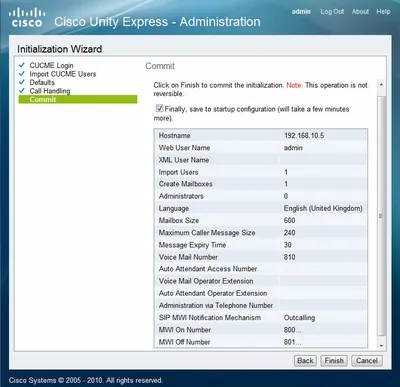This screenshot has width=400, height=387.
Task: Click Auto Attendant Operator Extension label
Action: pos(213,293)
